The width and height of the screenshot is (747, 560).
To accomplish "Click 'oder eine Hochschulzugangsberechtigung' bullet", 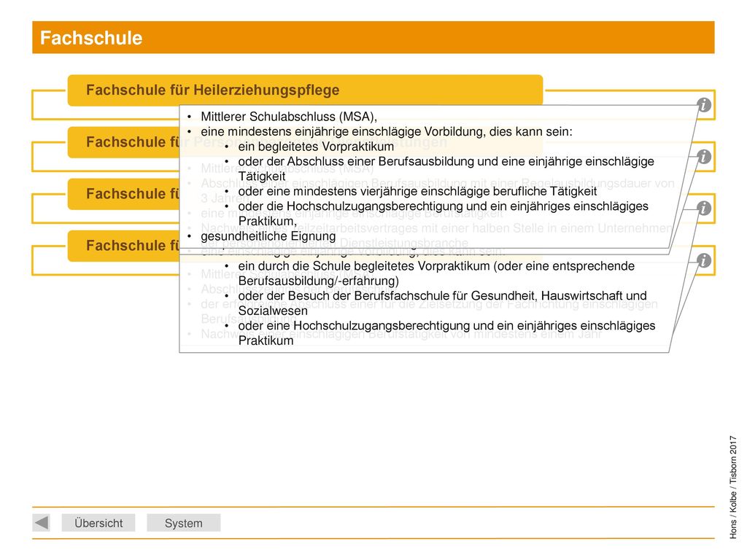I will (x=447, y=332).
